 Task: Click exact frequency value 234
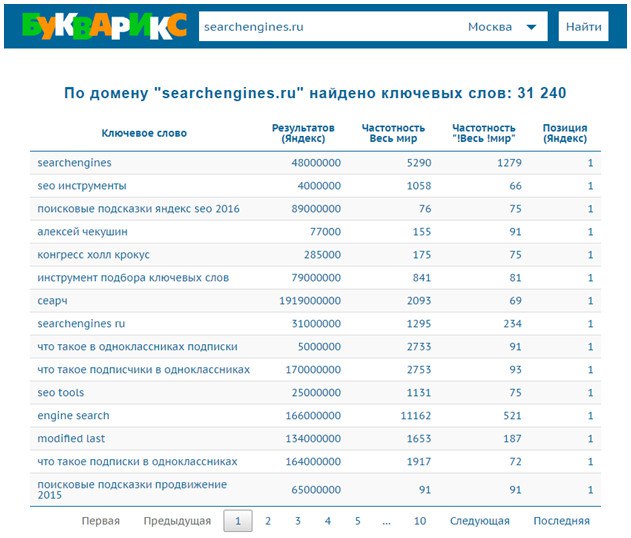[x=512, y=324]
